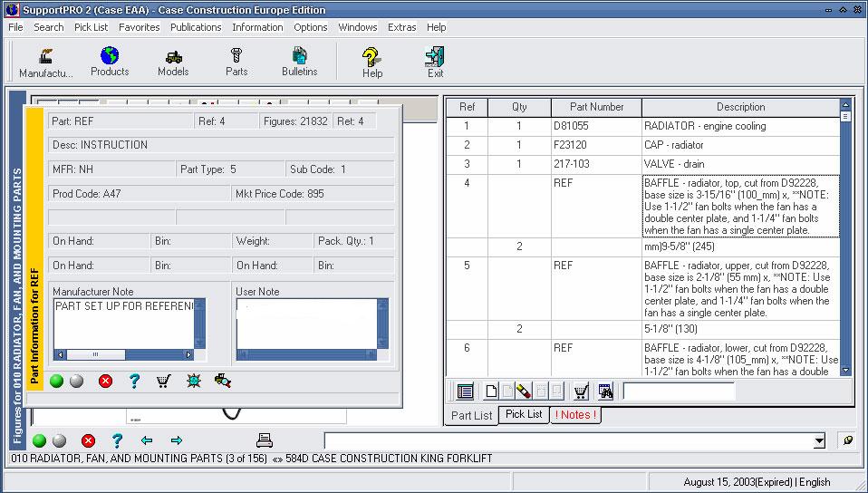The height and width of the screenshot is (493, 868).
Task: Click gray circle on bottom figure toolbar
Action: (59, 441)
